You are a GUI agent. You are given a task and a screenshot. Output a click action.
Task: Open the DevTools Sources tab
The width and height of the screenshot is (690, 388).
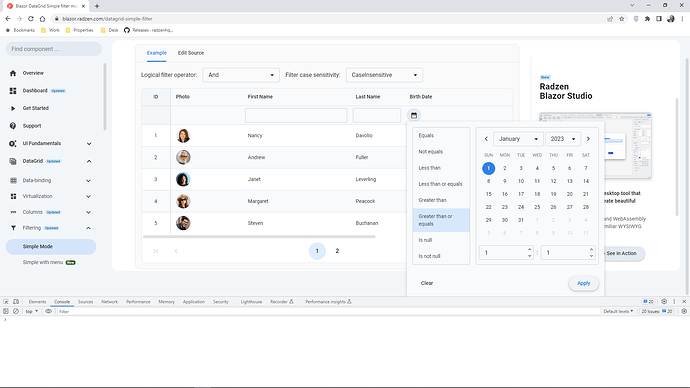(85, 302)
